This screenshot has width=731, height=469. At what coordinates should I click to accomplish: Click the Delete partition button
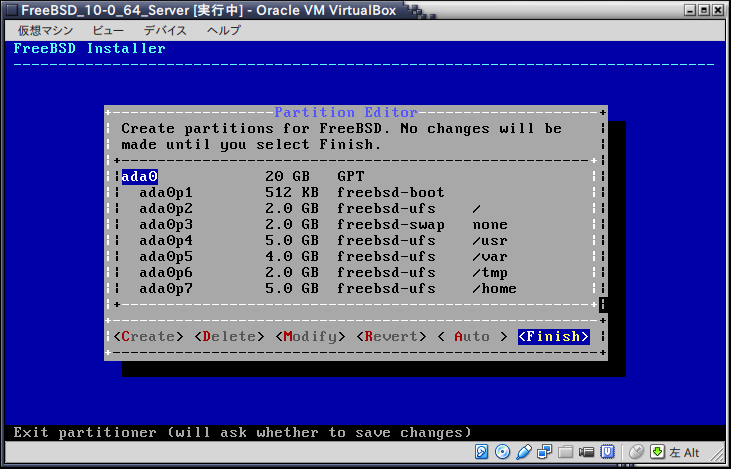tap(230, 336)
